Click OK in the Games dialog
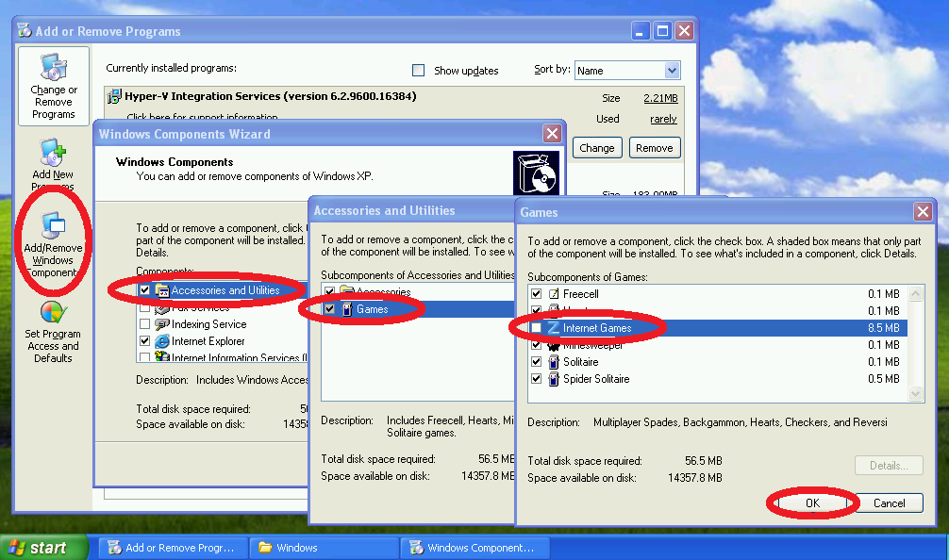This screenshot has height=560, width=949. [x=812, y=503]
